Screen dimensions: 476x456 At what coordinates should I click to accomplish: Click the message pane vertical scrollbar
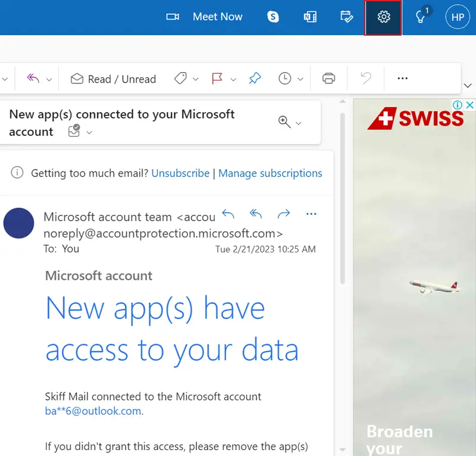[x=342, y=196]
